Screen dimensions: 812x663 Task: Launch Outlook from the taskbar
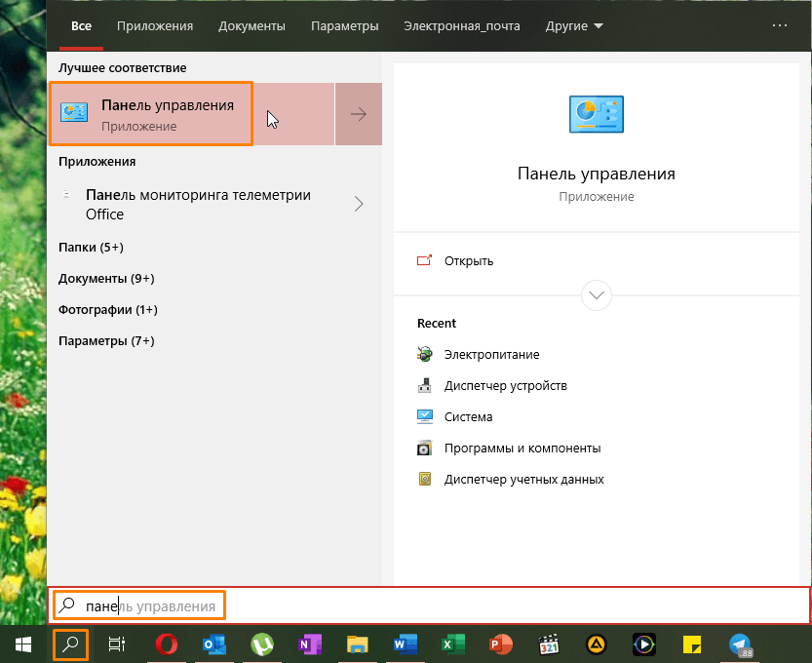coord(214,644)
